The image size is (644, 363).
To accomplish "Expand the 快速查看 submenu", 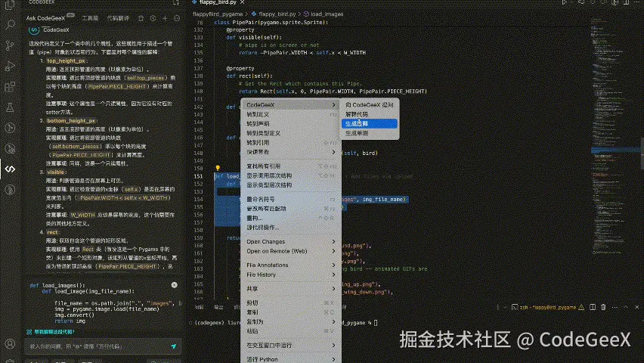I will [x=291, y=152].
